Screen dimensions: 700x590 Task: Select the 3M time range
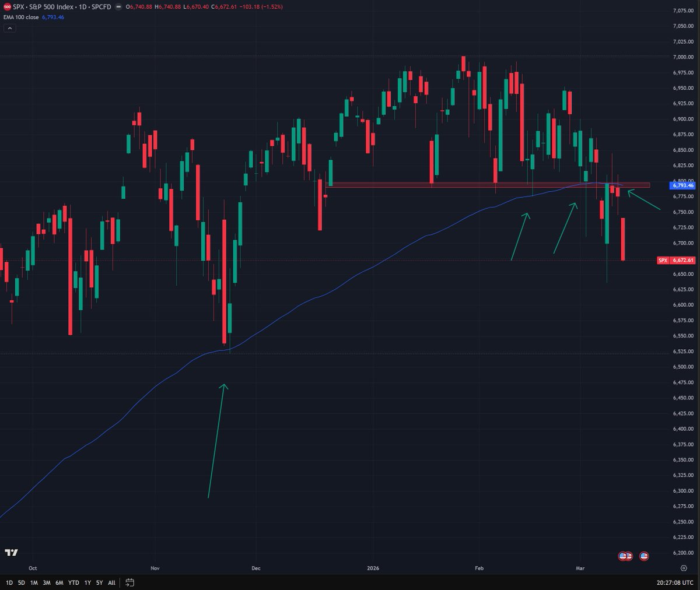[47, 582]
